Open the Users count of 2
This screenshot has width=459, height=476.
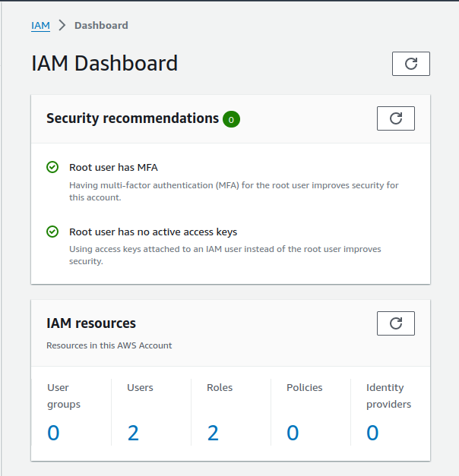point(133,433)
